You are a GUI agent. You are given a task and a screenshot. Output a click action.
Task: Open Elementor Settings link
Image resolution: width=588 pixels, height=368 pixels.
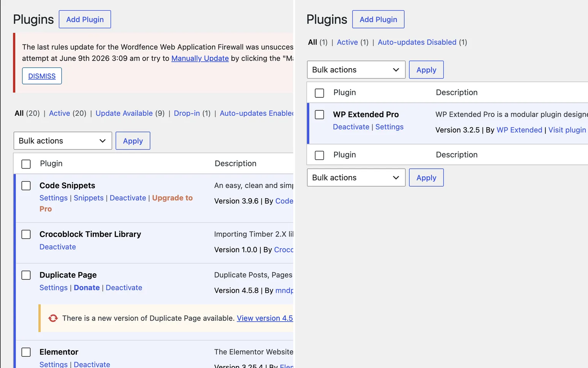54,364
